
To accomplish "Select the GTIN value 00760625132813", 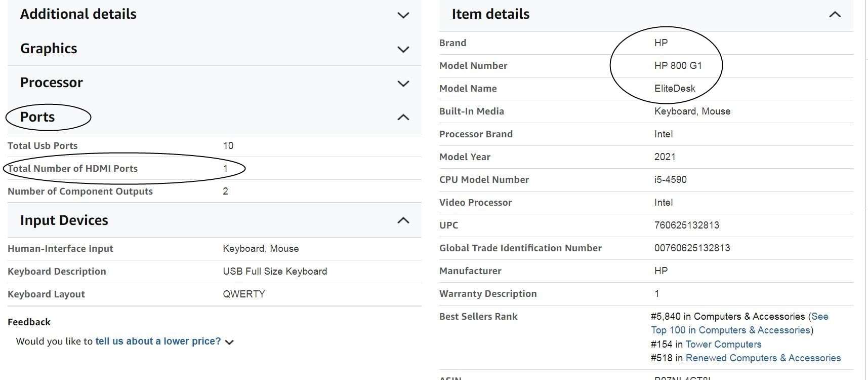I will [692, 248].
